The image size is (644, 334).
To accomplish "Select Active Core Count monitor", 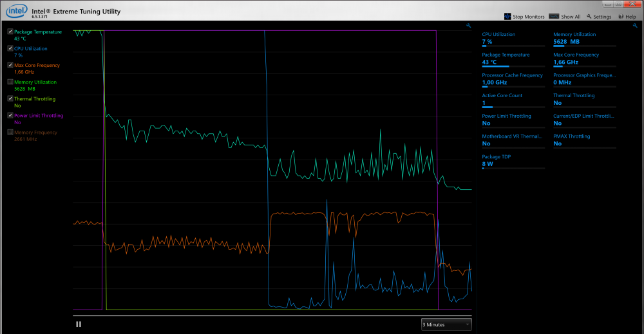I will pyautogui.click(x=513, y=99).
